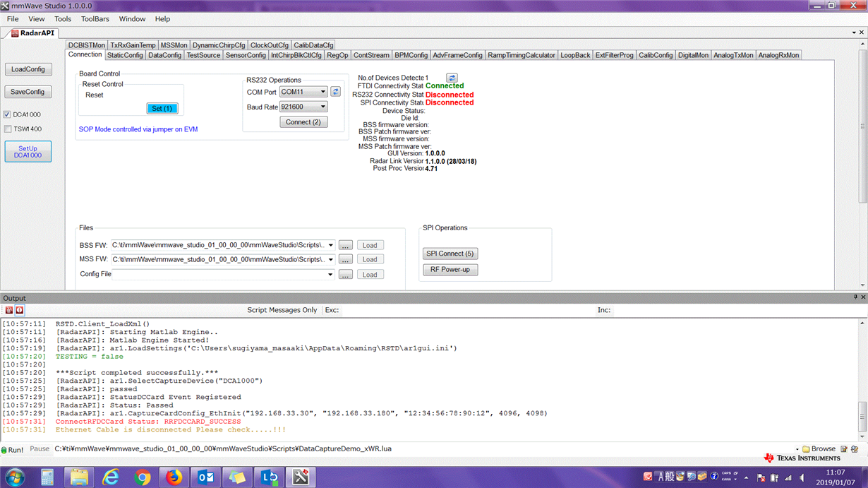868x488 pixels.
Task: Switch to the StaticConfig tab
Action: point(125,55)
